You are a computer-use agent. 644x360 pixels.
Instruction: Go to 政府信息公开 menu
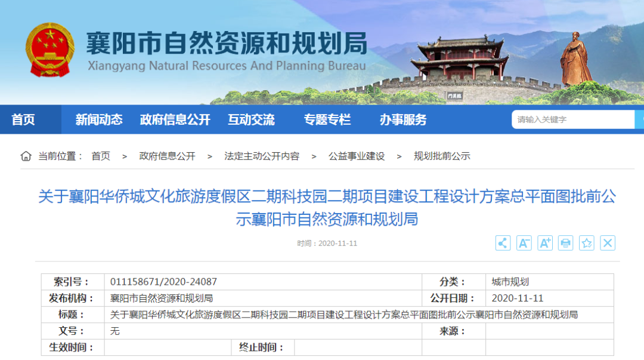[x=175, y=120]
